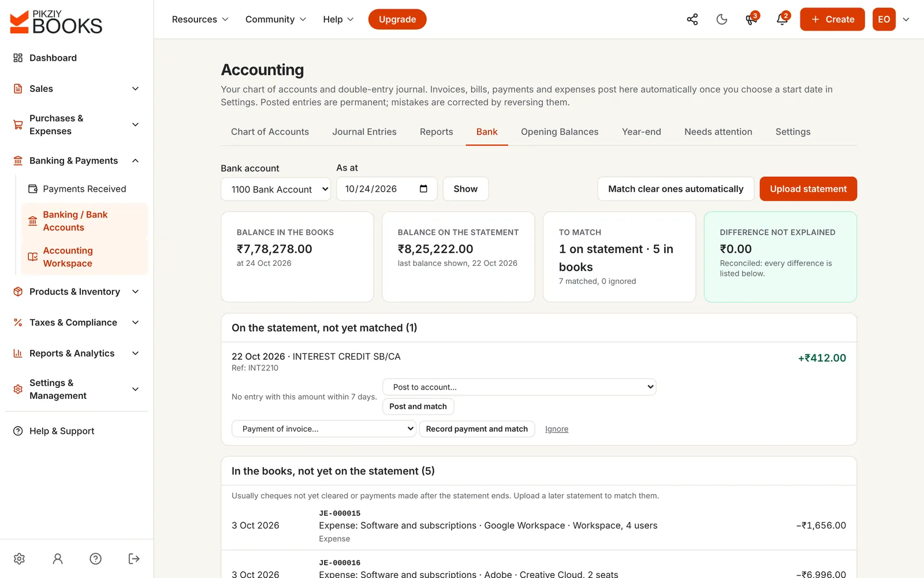Switch to Needs attention tab

coord(718,132)
